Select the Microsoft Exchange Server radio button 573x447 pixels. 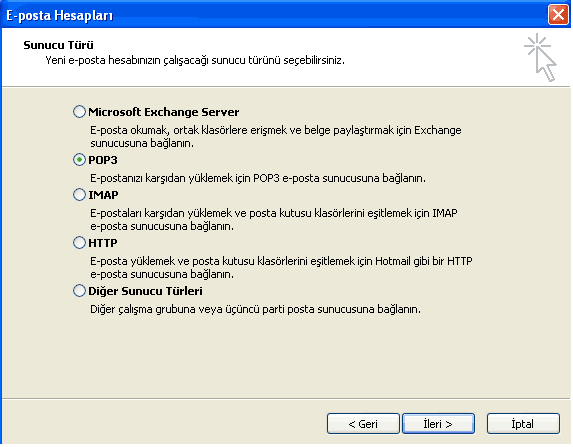[79, 111]
